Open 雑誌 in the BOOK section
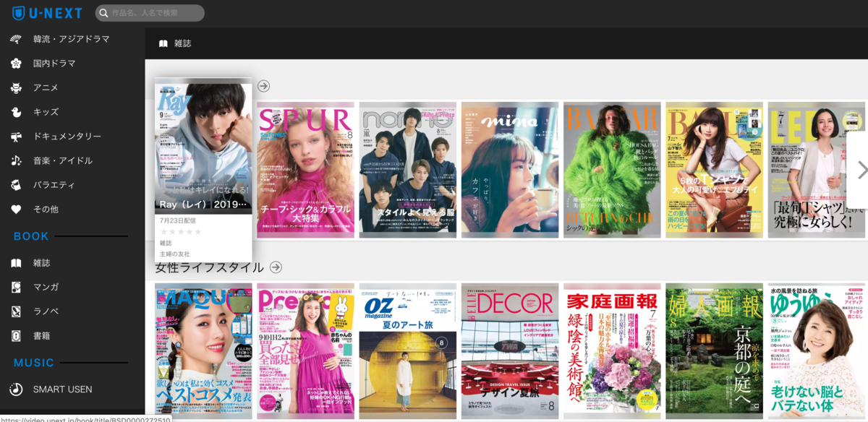Image resolution: width=868 pixels, height=422 pixels. pos(42,263)
